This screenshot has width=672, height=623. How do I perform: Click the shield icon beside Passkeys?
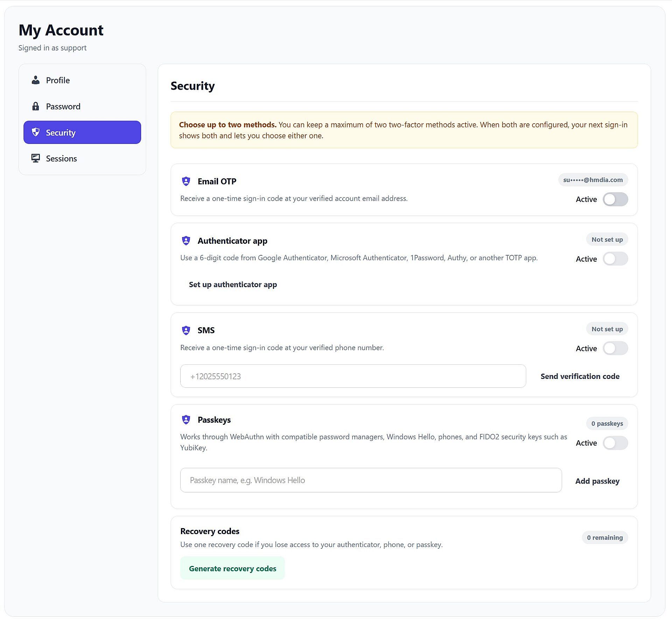(x=186, y=420)
